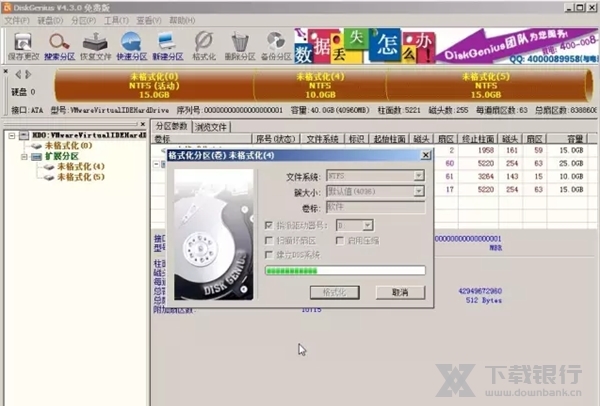Enable the 启用压缩 checkbox
The image size is (600, 406).
pyautogui.click(x=339, y=240)
